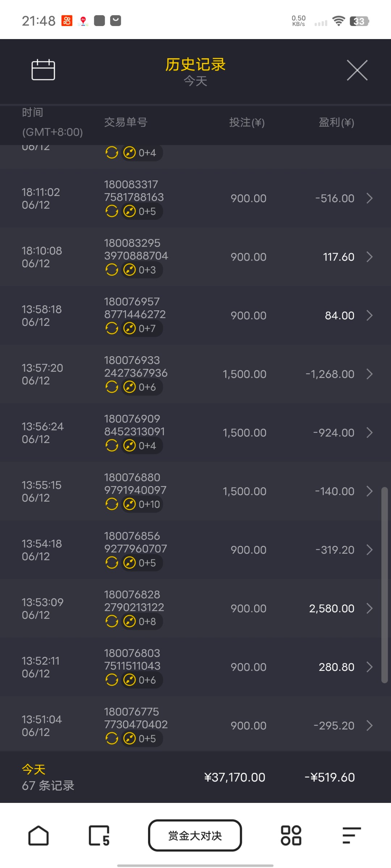Tap the 赏金大对决 button

[x=195, y=835]
